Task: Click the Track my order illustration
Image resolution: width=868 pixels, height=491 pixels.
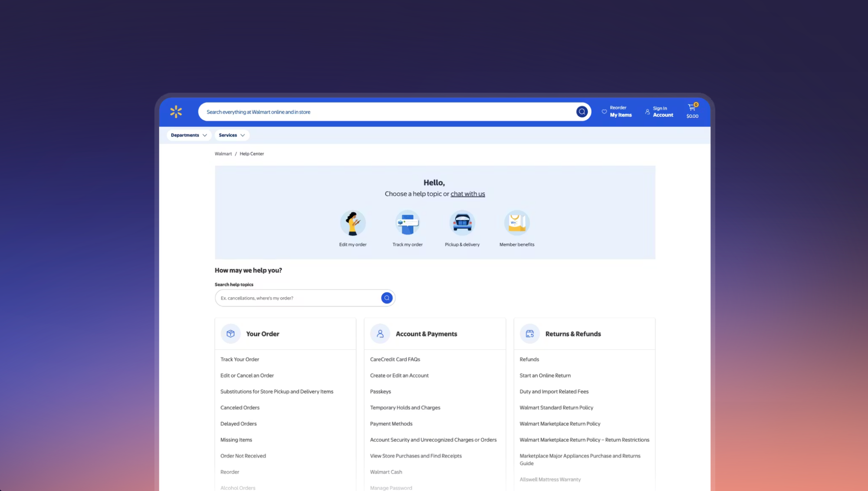Action: tap(407, 223)
